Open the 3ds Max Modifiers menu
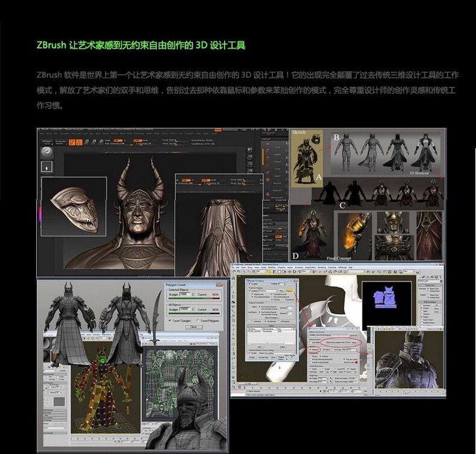 pos(272,268)
